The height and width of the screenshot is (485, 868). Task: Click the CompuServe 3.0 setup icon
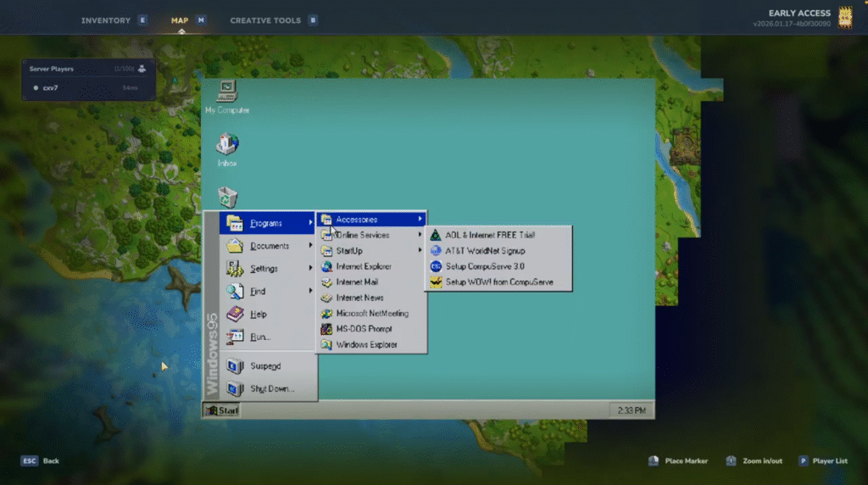[436, 266]
